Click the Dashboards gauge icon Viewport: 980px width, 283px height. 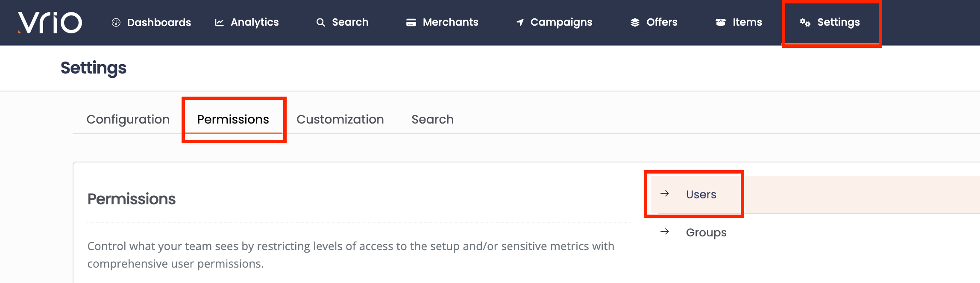pos(116,23)
